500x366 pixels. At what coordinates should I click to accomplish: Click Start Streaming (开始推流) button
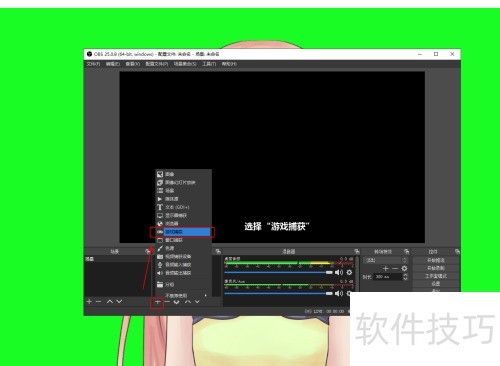point(435,260)
